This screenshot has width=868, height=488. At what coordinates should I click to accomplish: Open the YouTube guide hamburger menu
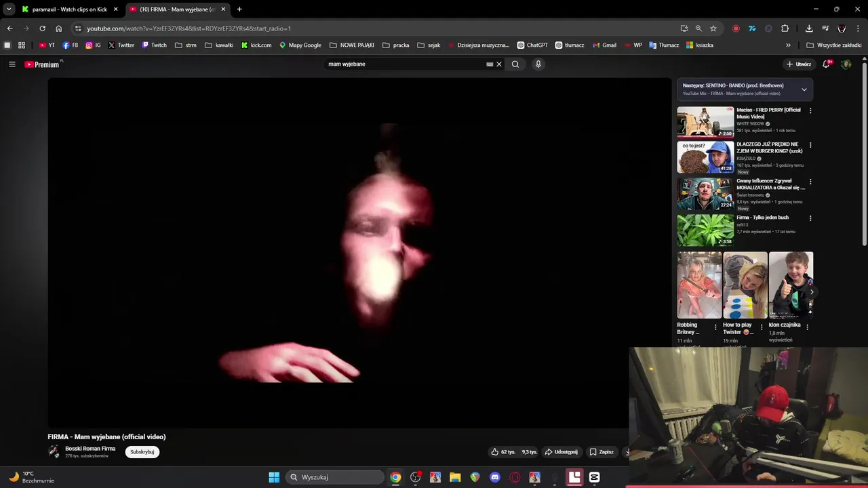pyautogui.click(x=12, y=64)
